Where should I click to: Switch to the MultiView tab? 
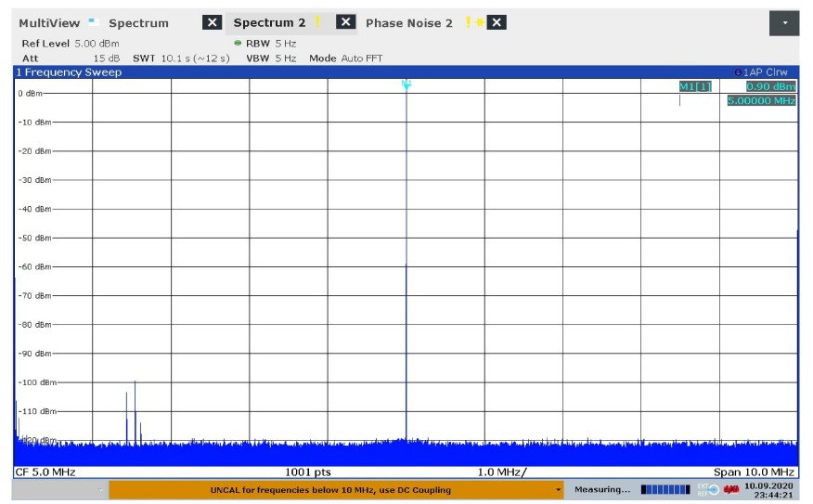click(x=49, y=22)
